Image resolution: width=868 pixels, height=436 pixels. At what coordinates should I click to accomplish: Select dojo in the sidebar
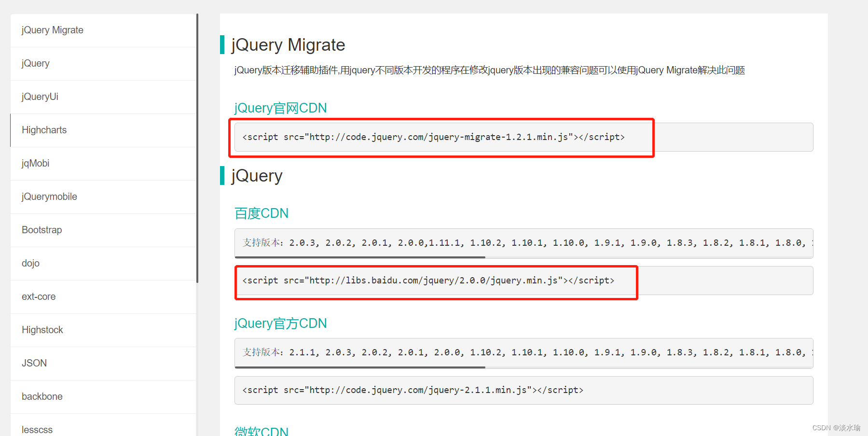point(103,264)
